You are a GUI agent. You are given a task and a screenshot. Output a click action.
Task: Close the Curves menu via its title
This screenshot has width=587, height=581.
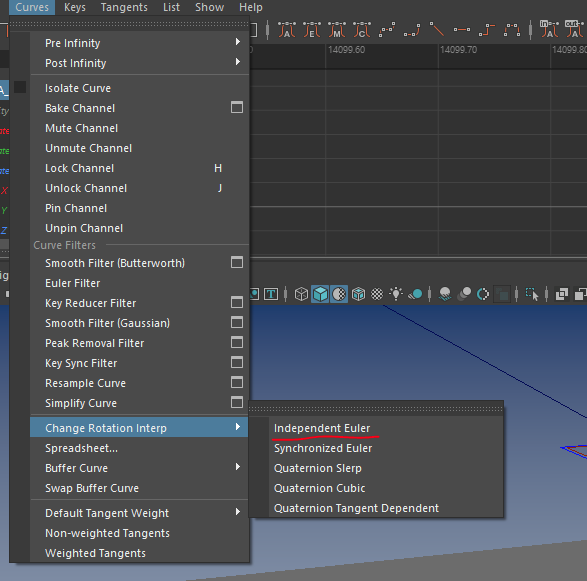pyautogui.click(x=32, y=7)
